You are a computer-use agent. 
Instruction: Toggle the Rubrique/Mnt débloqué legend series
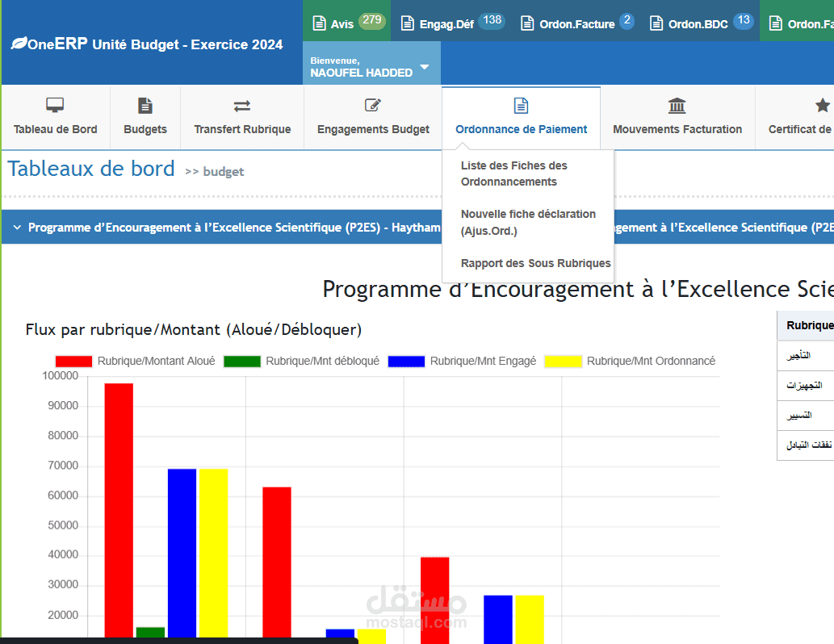point(322,361)
